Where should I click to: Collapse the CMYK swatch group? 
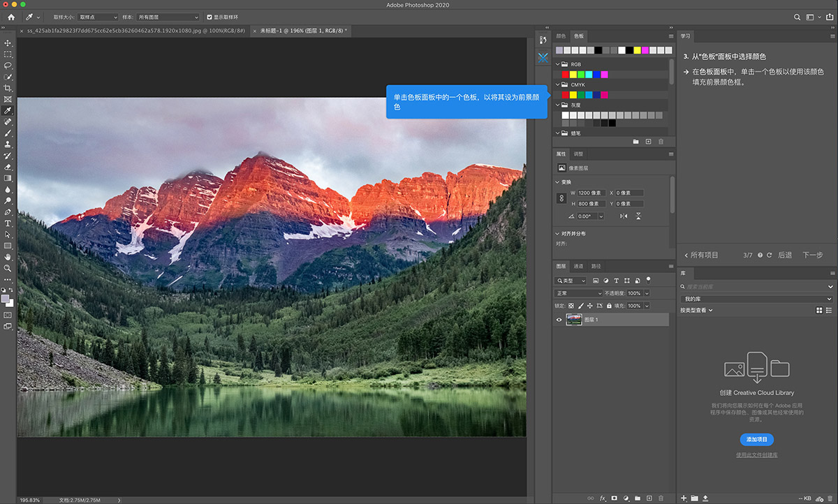point(557,84)
